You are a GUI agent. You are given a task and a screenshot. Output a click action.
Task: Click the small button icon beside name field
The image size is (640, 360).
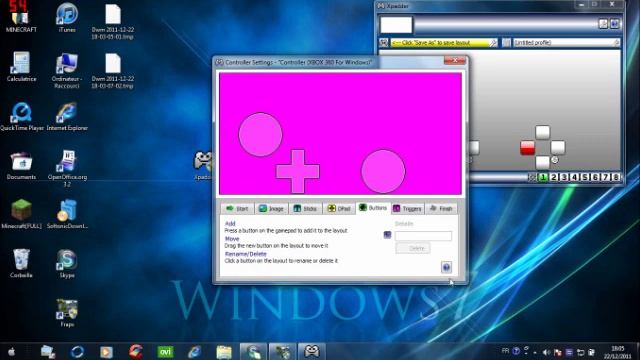coord(387,235)
